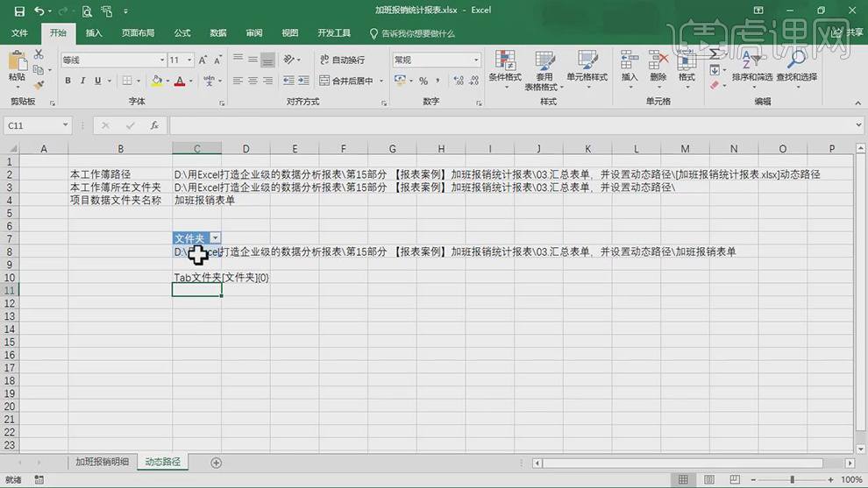Open the 文件夹 table filter dropdown
868x488 pixels.
coord(215,238)
